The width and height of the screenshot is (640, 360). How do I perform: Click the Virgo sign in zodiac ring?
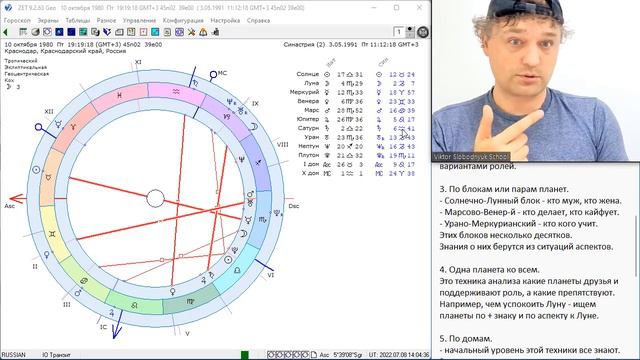[191, 302]
